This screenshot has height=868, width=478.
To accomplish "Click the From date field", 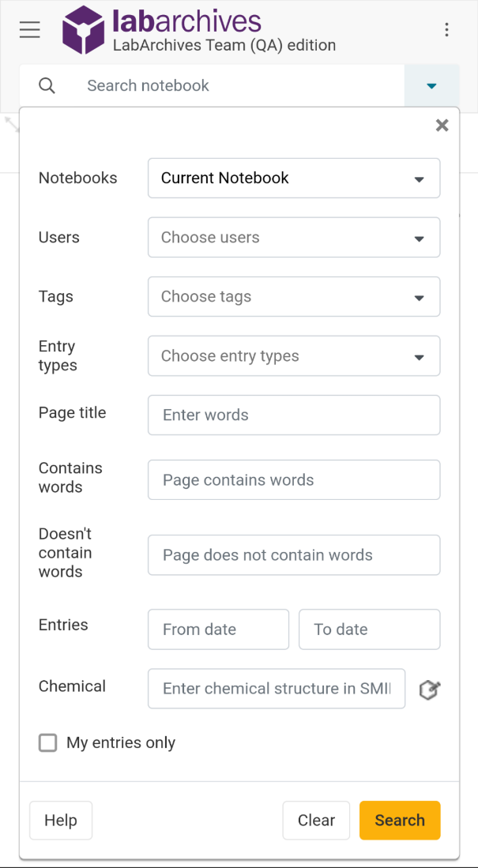I will [218, 629].
